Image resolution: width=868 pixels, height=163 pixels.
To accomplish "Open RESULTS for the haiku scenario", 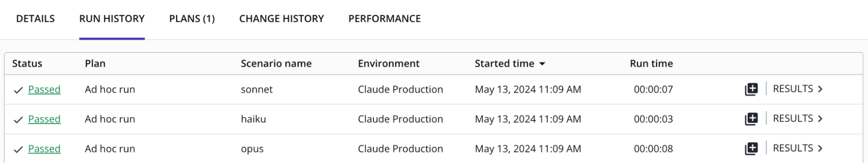I will (x=798, y=118).
